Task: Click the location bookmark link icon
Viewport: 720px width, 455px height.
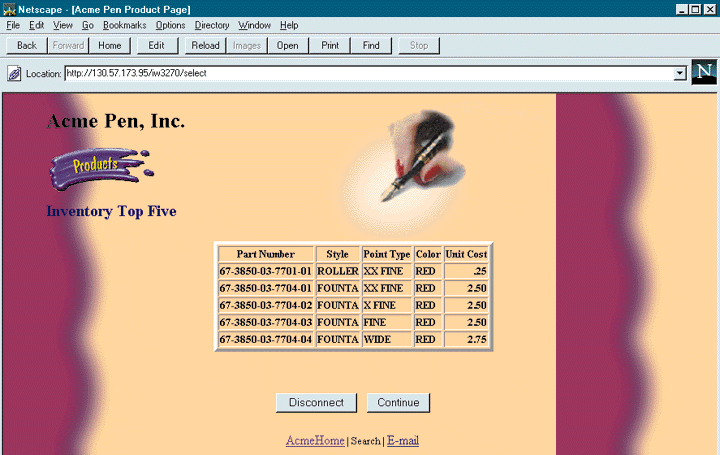Action: click(14, 73)
